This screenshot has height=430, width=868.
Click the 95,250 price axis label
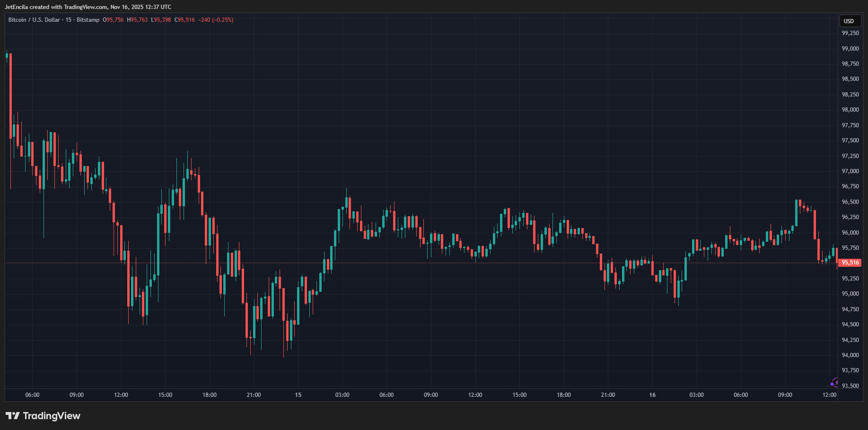coord(850,279)
